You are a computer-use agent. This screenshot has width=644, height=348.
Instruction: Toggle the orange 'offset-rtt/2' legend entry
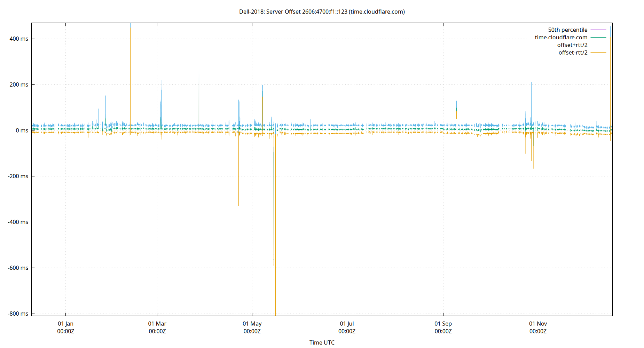click(572, 53)
